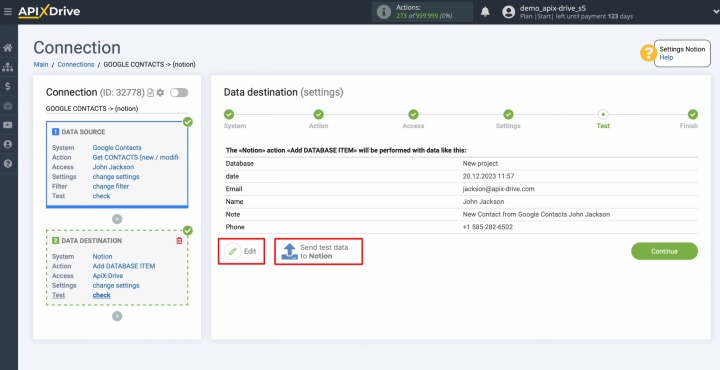This screenshot has height=370, width=720.
Task: Click the ApiX-Drive logo
Action: [x=49, y=11]
